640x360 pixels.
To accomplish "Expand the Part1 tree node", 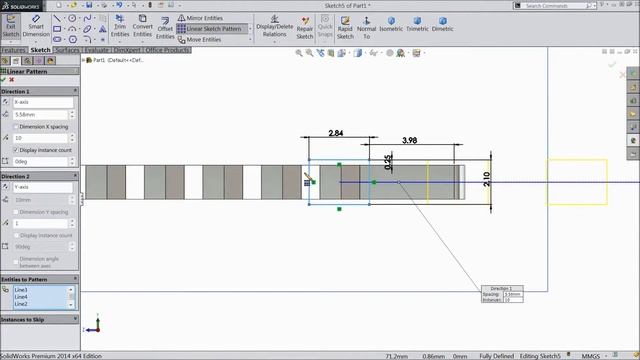I will pyautogui.click(x=84, y=60).
